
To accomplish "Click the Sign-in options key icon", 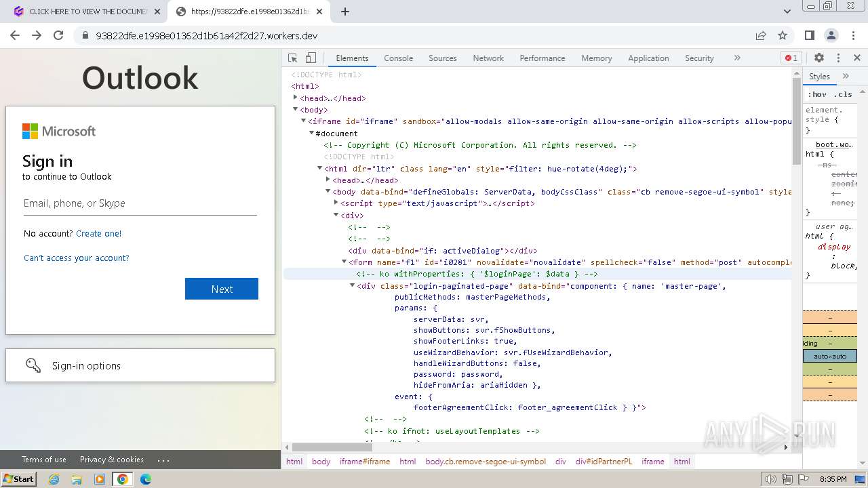I will click(33, 365).
